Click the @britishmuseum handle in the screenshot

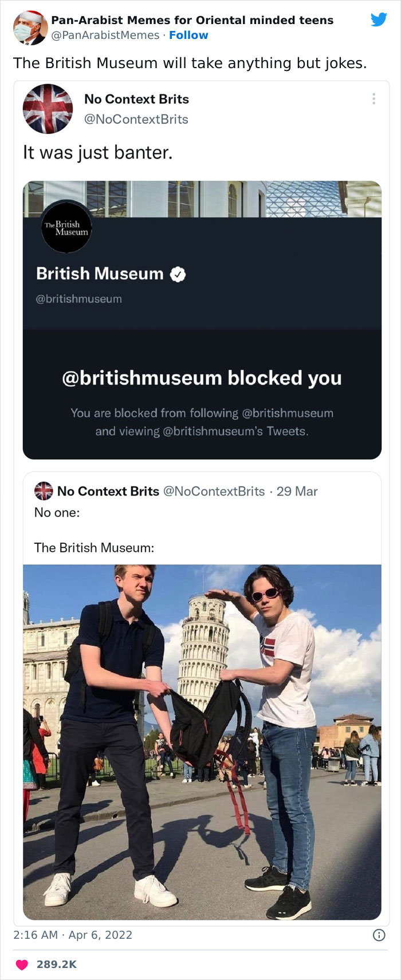80,298
